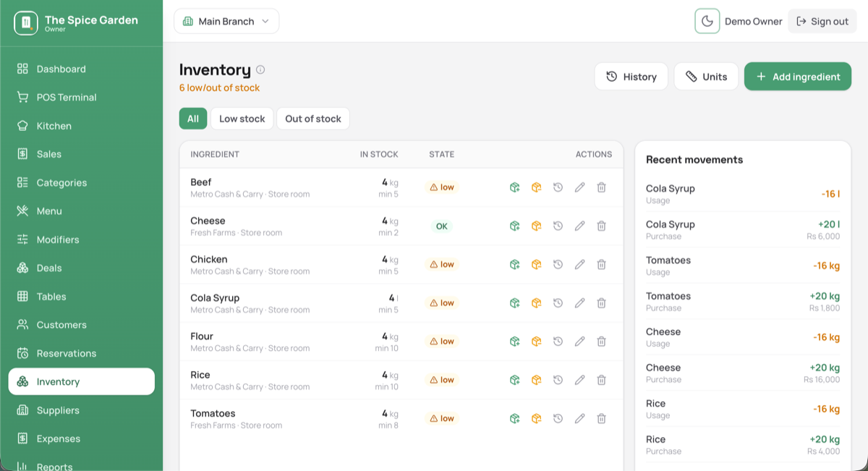Go to POS Terminal

pos(81,97)
